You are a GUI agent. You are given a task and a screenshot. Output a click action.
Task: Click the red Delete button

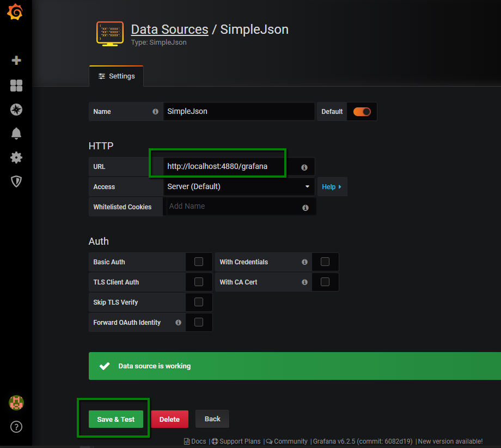coord(169,420)
